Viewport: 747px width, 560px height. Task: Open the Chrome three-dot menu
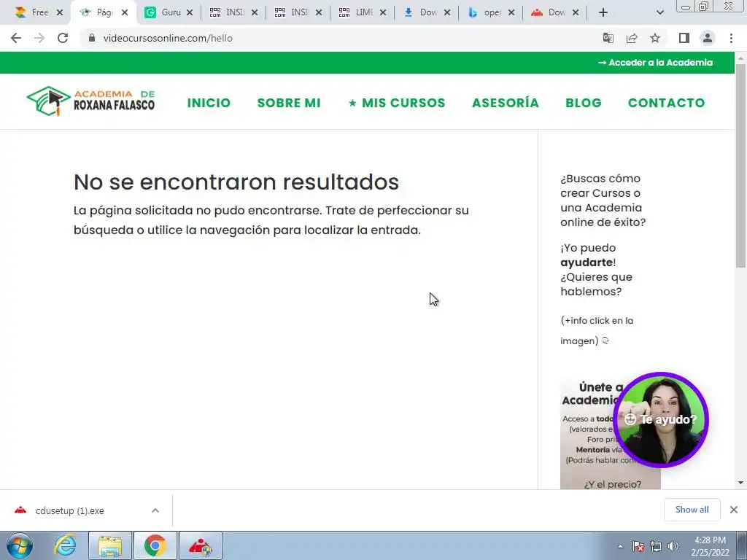tap(731, 38)
